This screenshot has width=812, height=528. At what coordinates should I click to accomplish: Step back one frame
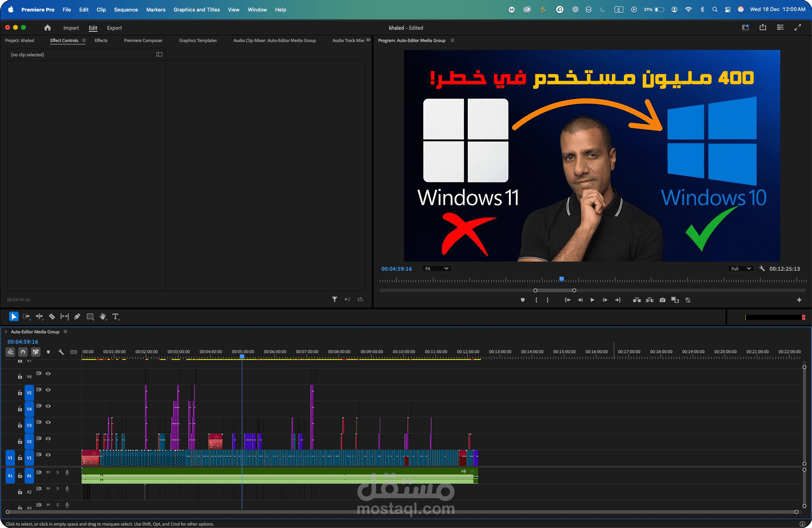(x=580, y=300)
